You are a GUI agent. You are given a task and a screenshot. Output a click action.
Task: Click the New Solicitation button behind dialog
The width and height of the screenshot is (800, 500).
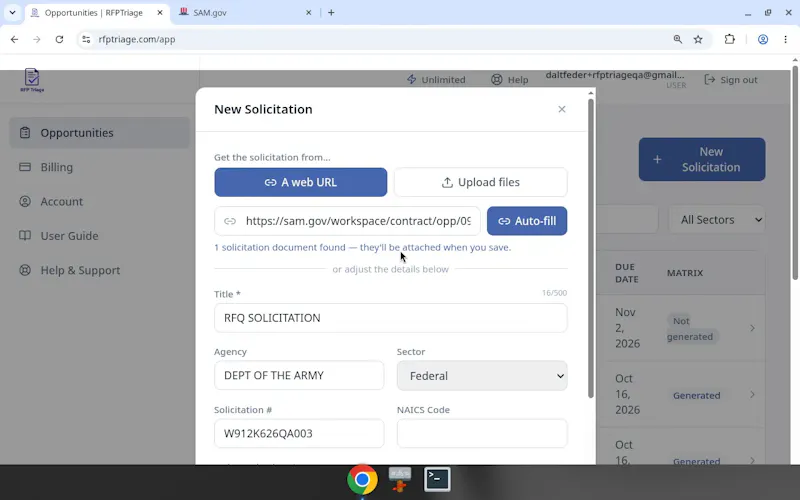coord(702,159)
